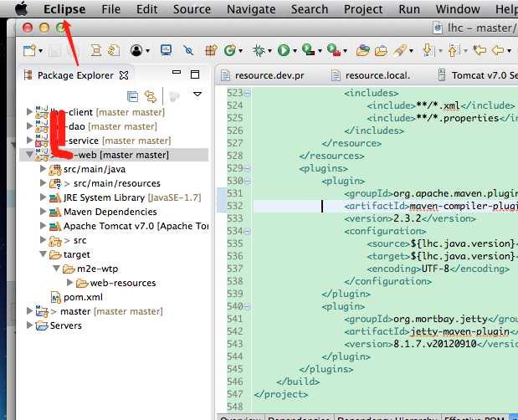
Task: Click the Coverage run icon
Action: [309, 50]
